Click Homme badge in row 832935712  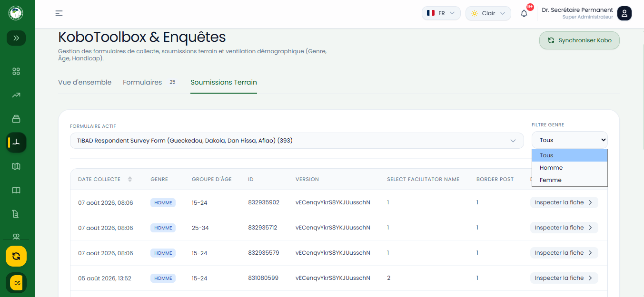coord(163,228)
